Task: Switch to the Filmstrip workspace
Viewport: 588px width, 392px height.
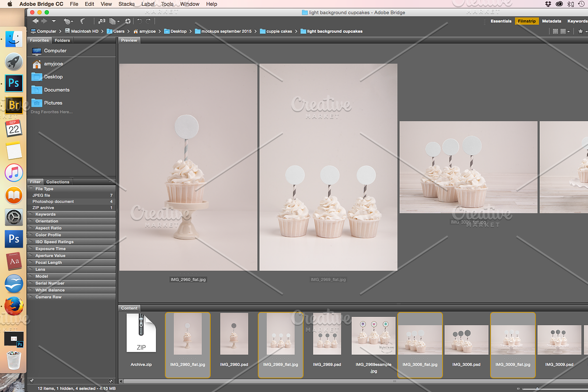Action: (527, 21)
